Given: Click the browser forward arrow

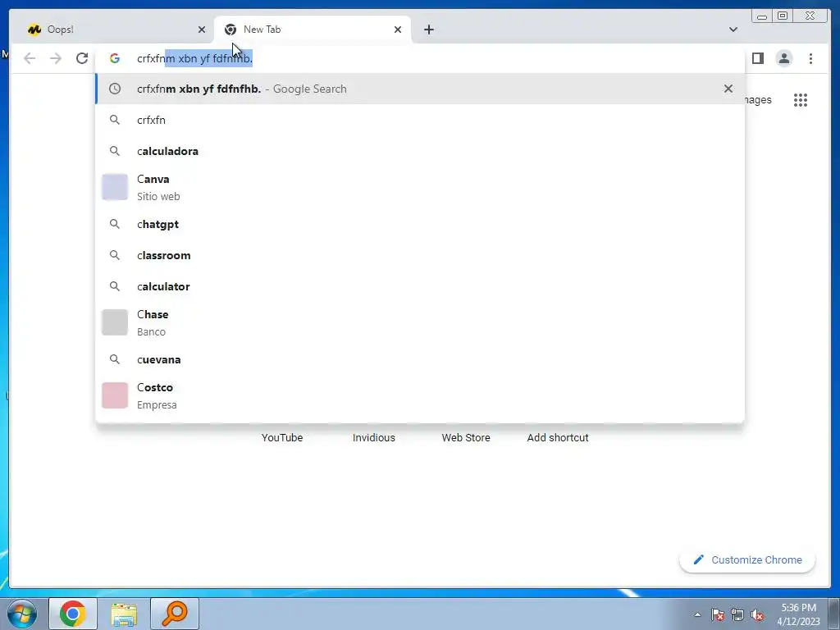Looking at the screenshot, I should click(x=56, y=58).
